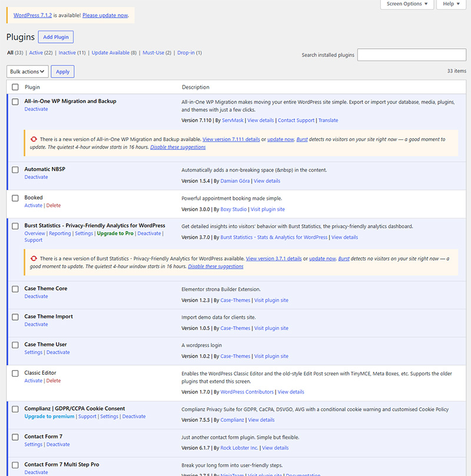Check the Case Theme User checkbox

(x=15, y=345)
